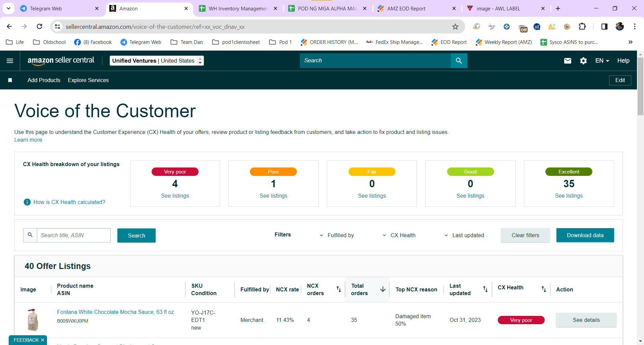
Task: Click the bookmark icon beside Add Products
Action: pos(10,80)
